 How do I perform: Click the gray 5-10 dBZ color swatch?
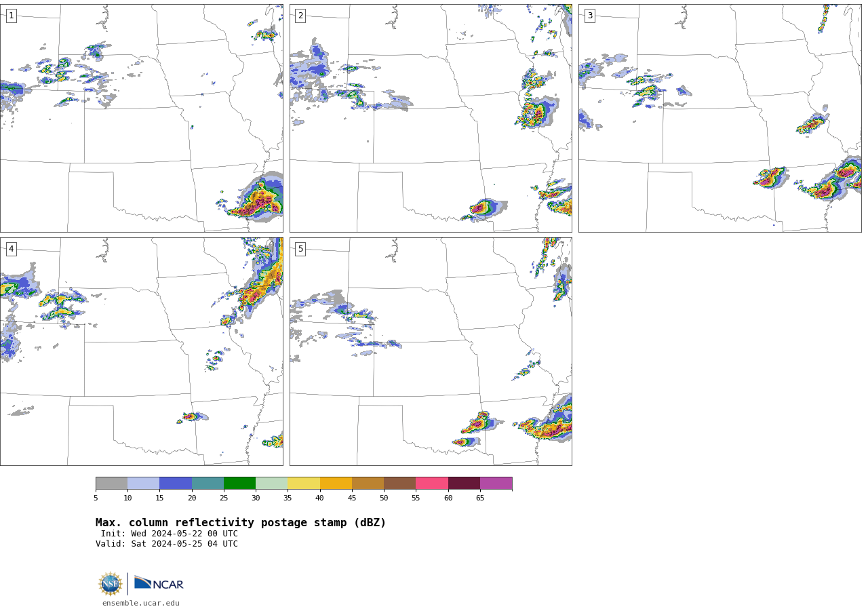(x=111, y=483)
